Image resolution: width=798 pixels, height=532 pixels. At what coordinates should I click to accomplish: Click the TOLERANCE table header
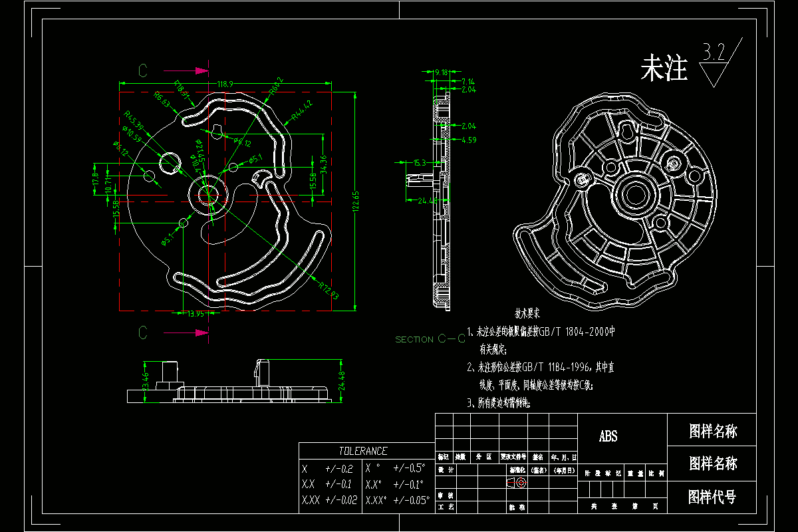363,451
